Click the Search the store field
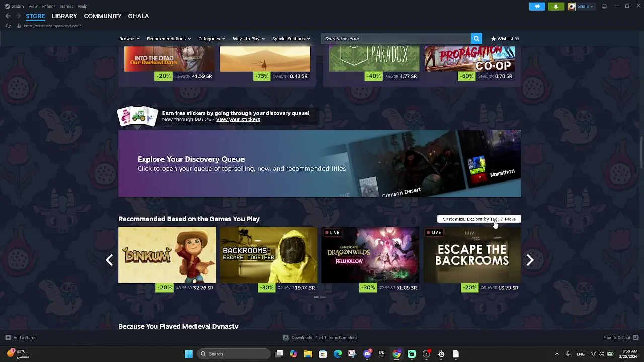Image resolution: width=644 pixels, height=362 pixels. click(x=396, y=39)
